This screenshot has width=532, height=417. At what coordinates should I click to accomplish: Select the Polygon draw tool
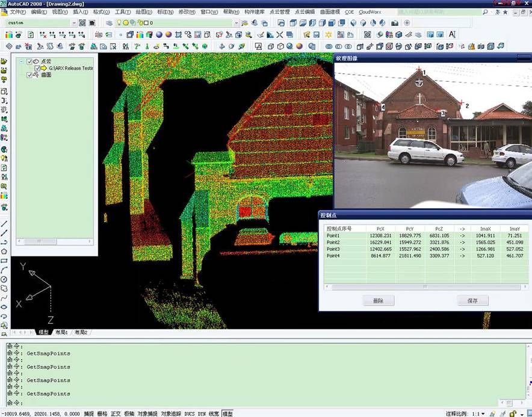tap(4, 252)
